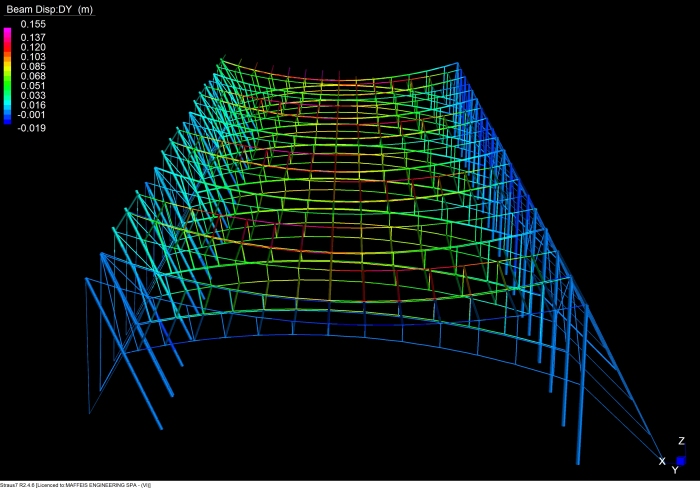Image resolution: width=700 pixels, height=489 pixels.
Task: Click the dark blue band of the legend
Action: pos(8,118)
